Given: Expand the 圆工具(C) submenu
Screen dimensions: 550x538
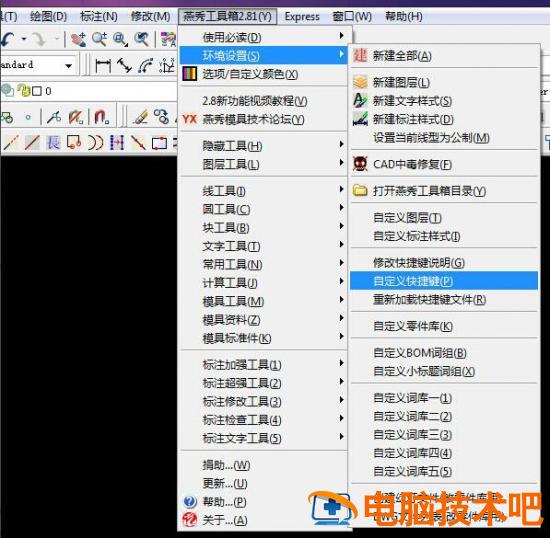Looking at the screenshot, I should 263,209.
